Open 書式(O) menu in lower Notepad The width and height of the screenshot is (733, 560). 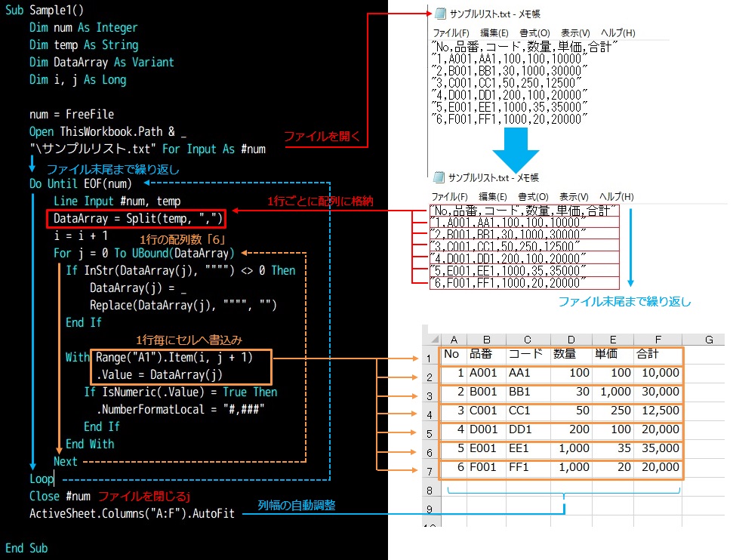tap(534, 196)
